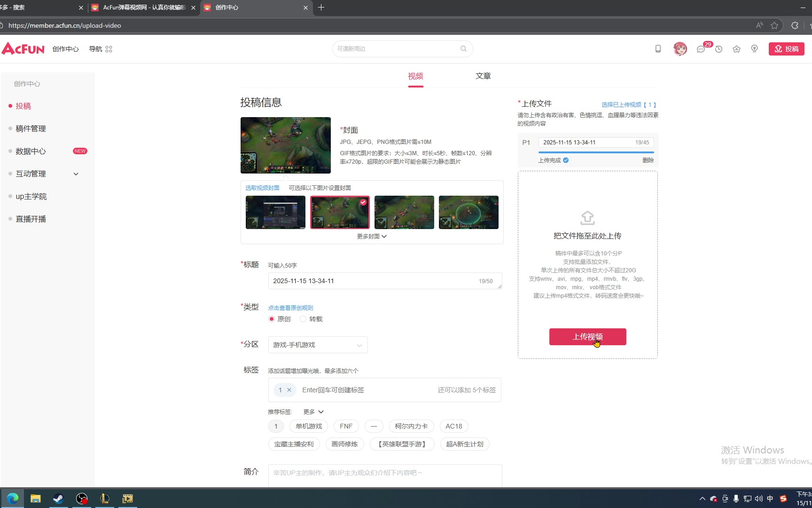
Task: Open the user avatar profile menu
Action: pos(679,49)
